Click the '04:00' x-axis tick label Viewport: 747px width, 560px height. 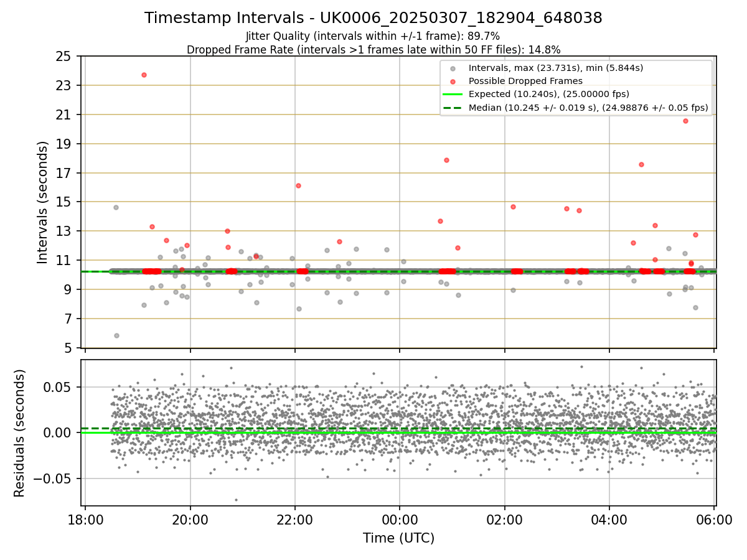[x=609, y=520]
